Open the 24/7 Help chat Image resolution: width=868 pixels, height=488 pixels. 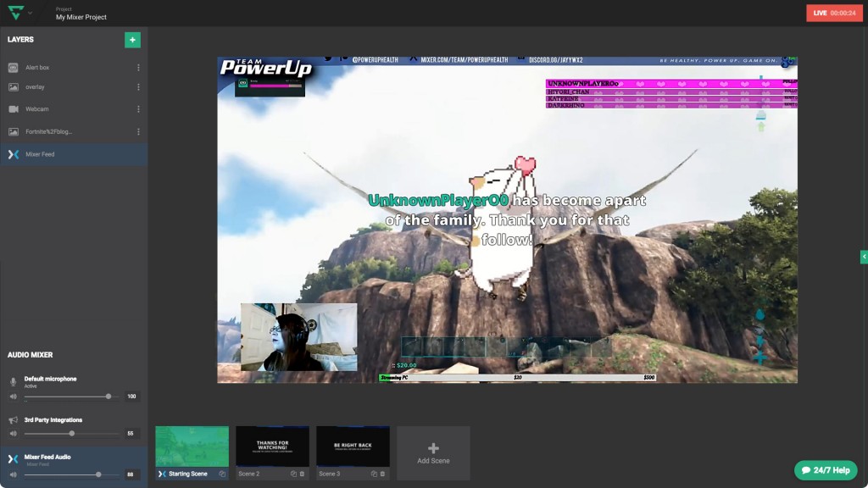pos(826,470)
